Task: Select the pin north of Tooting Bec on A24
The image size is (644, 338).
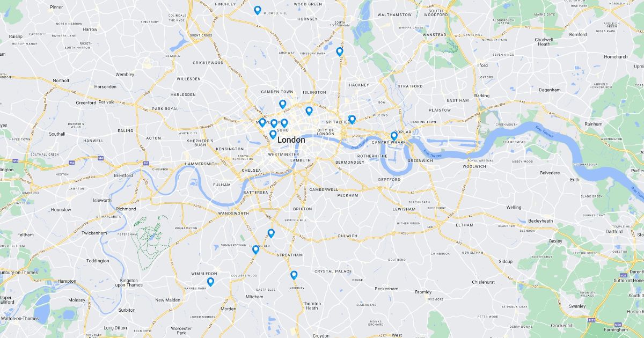Action: point(271,233)
